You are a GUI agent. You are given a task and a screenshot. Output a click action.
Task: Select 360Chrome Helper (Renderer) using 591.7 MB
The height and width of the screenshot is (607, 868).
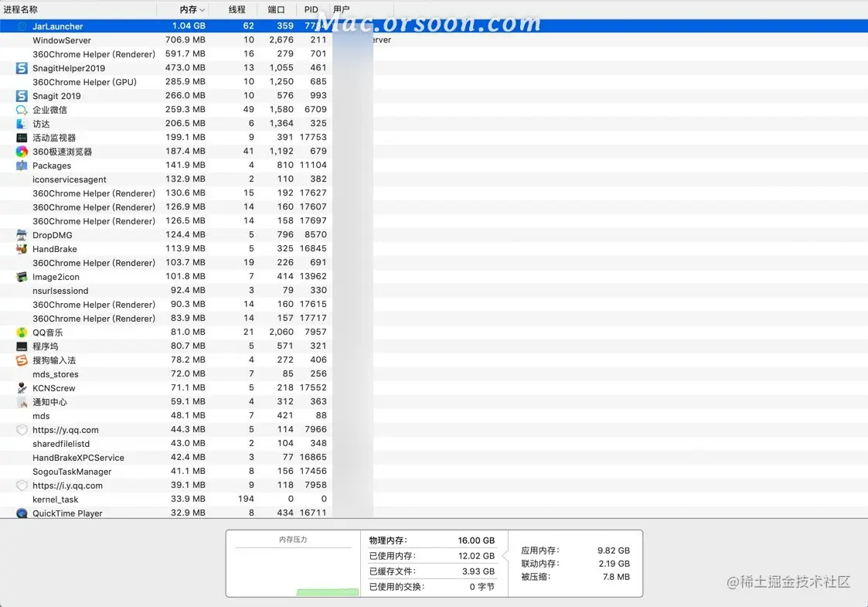(x=434, y=53)
